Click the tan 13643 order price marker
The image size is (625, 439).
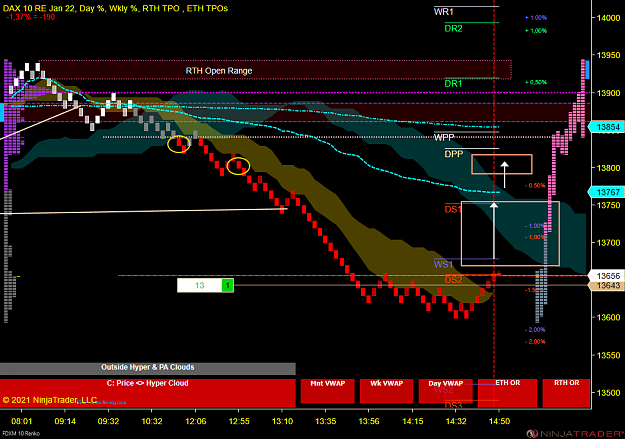pos(606,285)
